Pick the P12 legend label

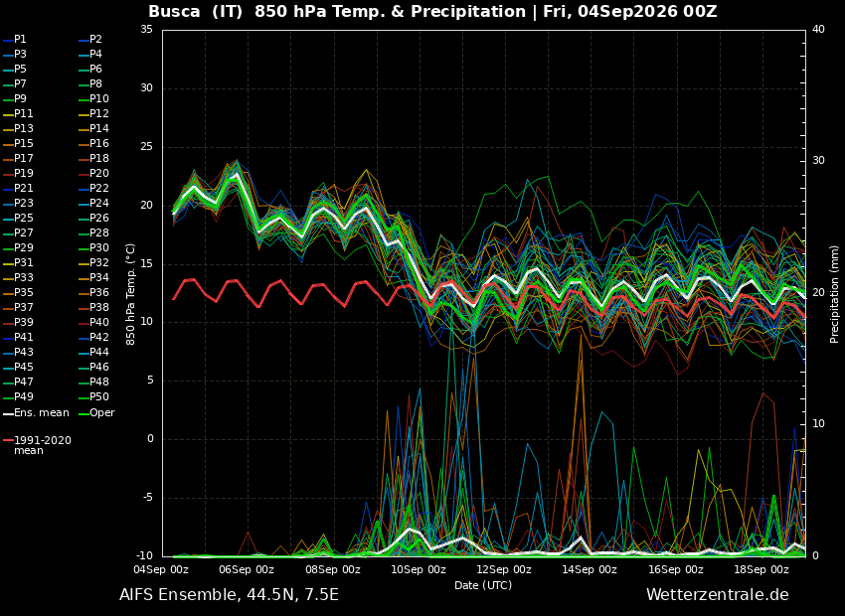click(99, 113)
